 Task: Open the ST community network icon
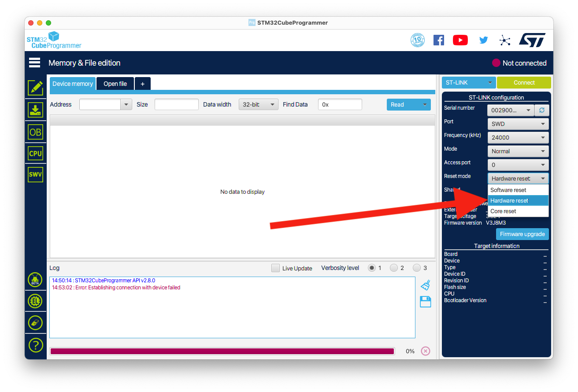click(x=505, y=41)
